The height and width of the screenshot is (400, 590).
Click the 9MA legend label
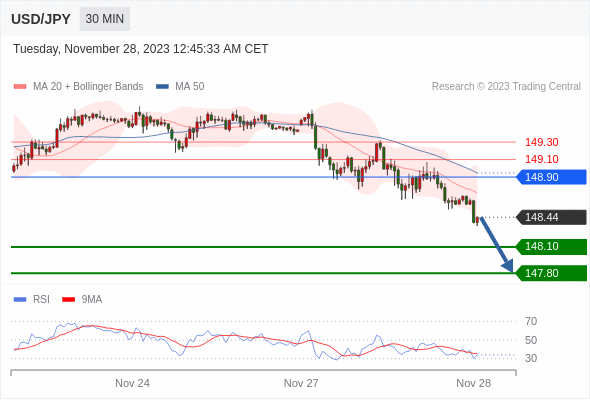(x=92, y=300)
